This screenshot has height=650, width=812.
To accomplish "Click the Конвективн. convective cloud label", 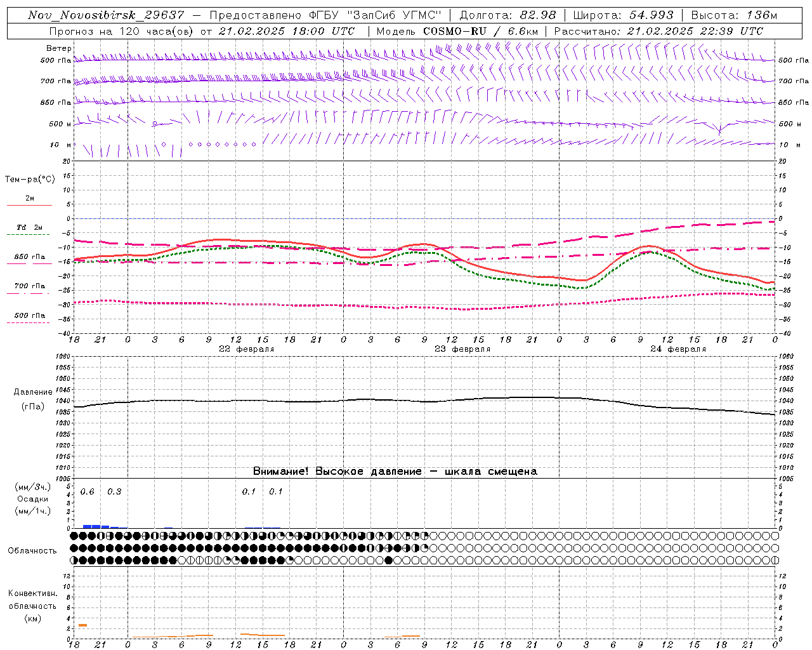I will point(33,594).
